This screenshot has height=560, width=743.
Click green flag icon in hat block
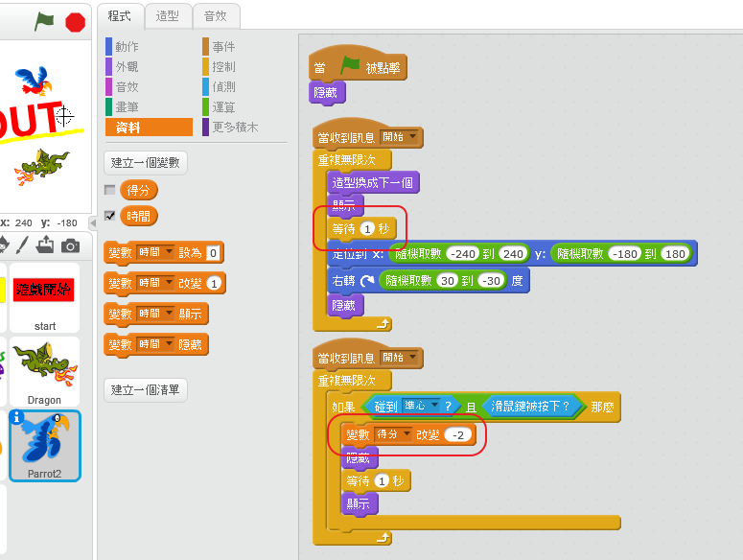pyautogui.click(x=350, y=67)
